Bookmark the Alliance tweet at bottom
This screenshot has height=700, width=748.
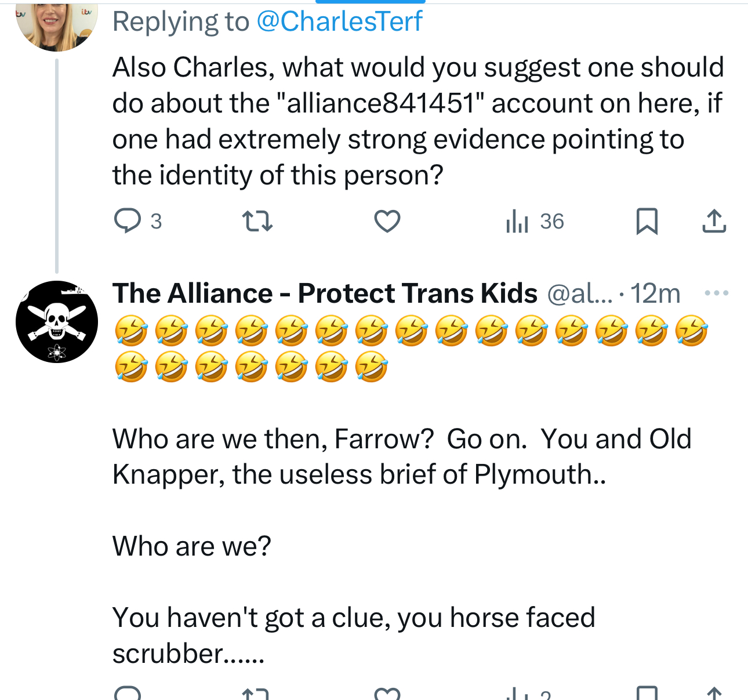[x=647, y=694]
